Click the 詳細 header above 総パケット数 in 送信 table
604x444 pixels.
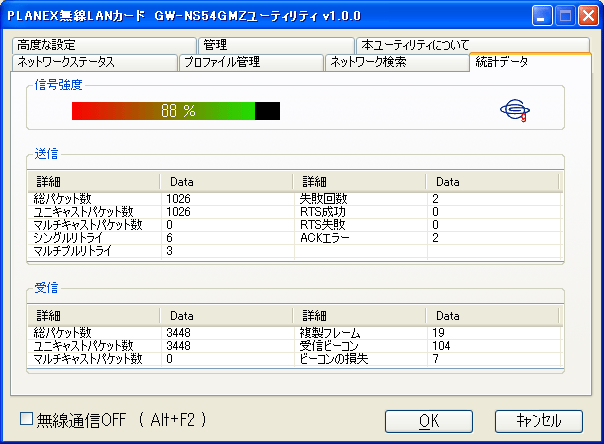[x=94, y=182]
